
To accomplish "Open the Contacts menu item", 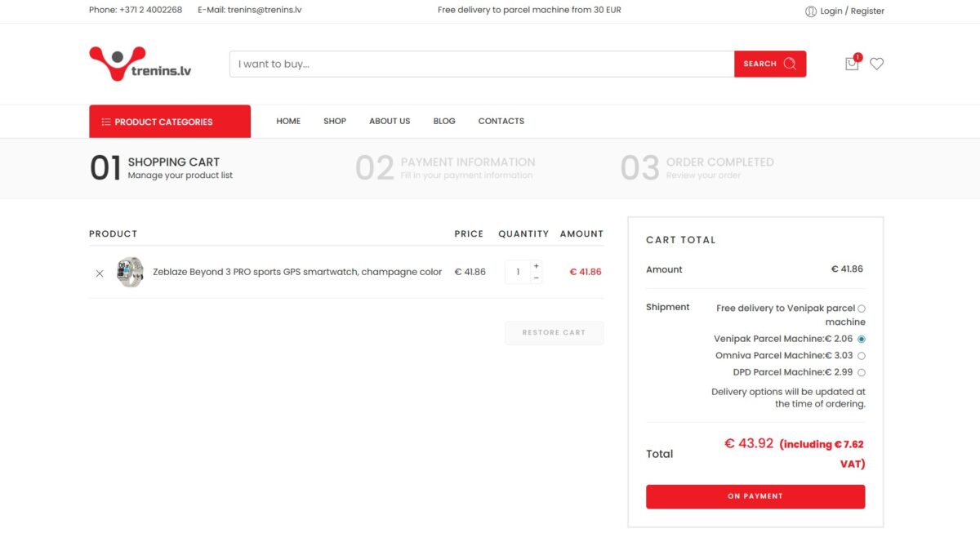I will [501, 121].
